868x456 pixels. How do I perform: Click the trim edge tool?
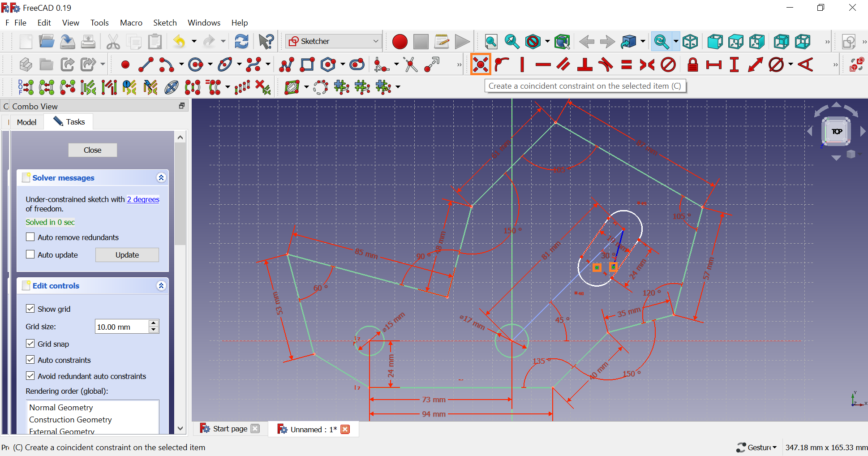[x=410, y=65]
